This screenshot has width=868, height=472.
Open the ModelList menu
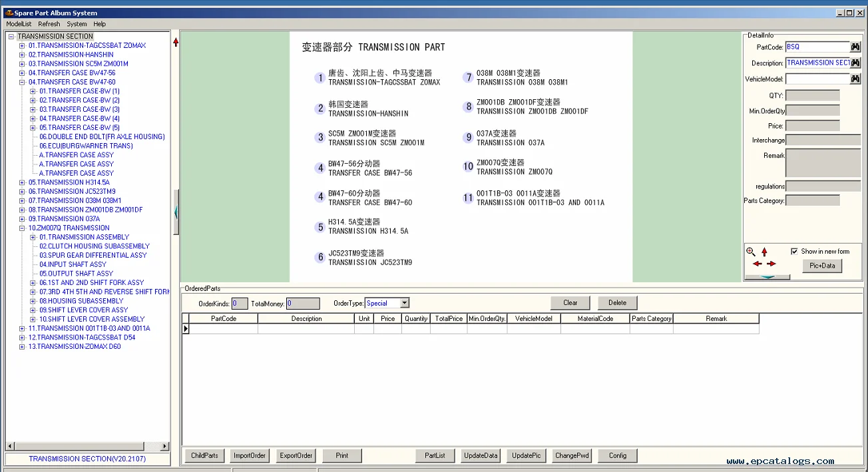pyautogui.click(x=19, y=24)
